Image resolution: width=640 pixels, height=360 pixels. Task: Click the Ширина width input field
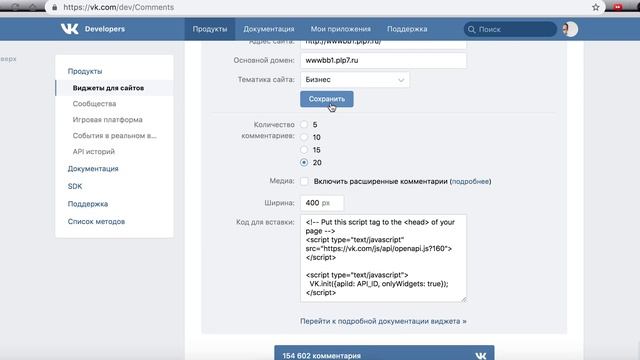pyautogui.click(x=322, y=203)
